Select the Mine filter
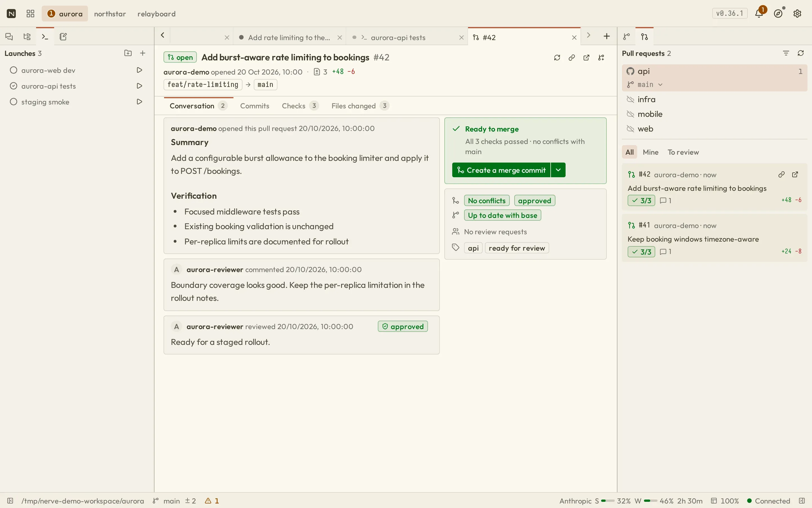Viewport: 812px width, 508px height. click(x=651, y=152)
